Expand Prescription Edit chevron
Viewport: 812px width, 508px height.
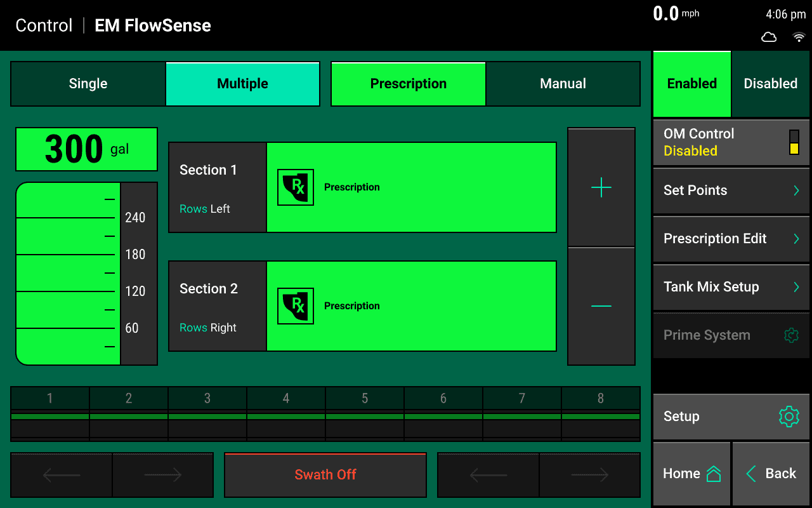(796, 239)
